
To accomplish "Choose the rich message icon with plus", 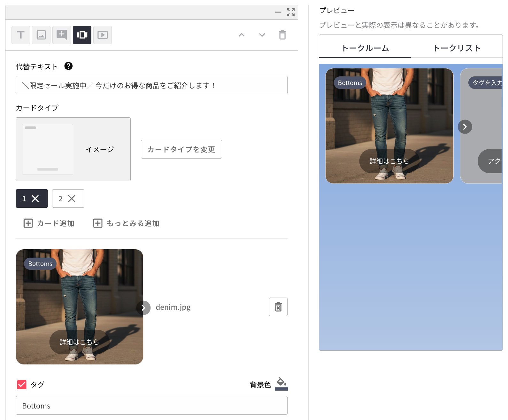I will tap(62, 35).
